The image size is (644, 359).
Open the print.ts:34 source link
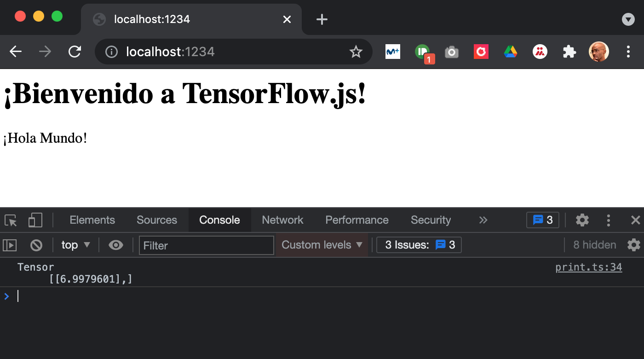point(589,267)
